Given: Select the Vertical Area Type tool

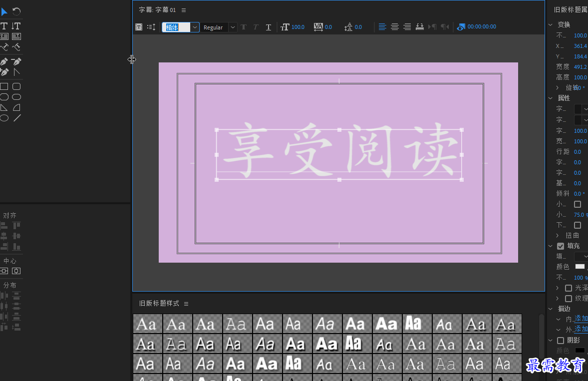Looking at the screenshot, I should tap(16, 36).
